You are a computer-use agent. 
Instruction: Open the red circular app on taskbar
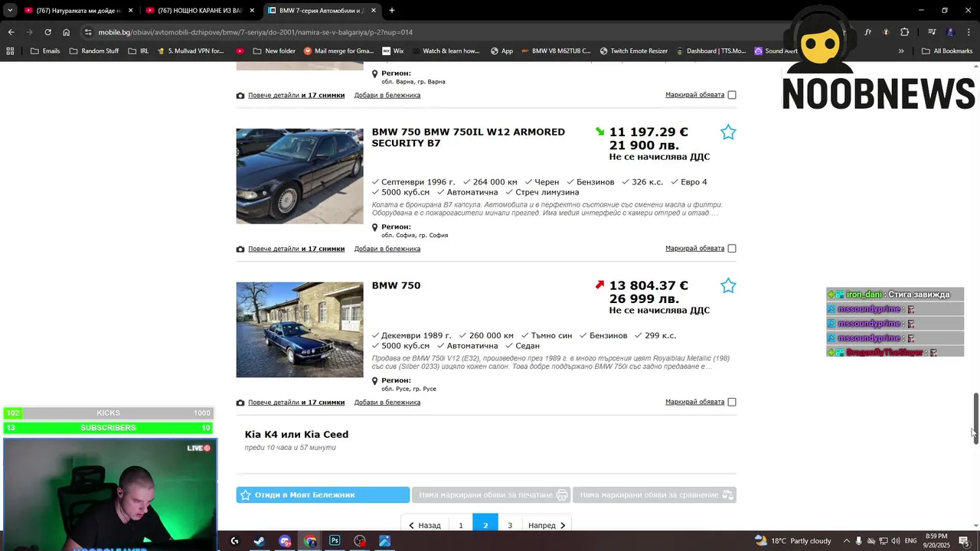tap(360, 541)
